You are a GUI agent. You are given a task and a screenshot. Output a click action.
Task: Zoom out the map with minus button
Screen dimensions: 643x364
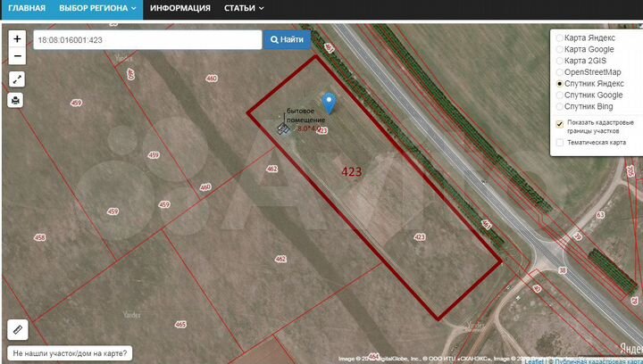(x=17, y=56)
